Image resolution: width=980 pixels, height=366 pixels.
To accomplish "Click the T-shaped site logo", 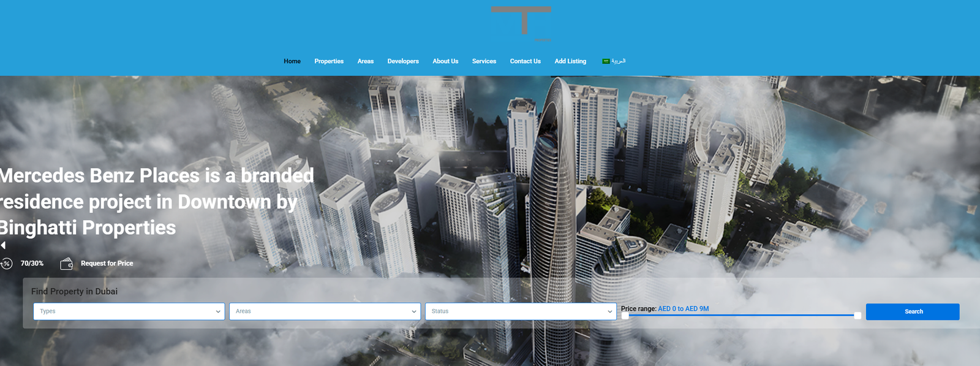I will [521, 22].
